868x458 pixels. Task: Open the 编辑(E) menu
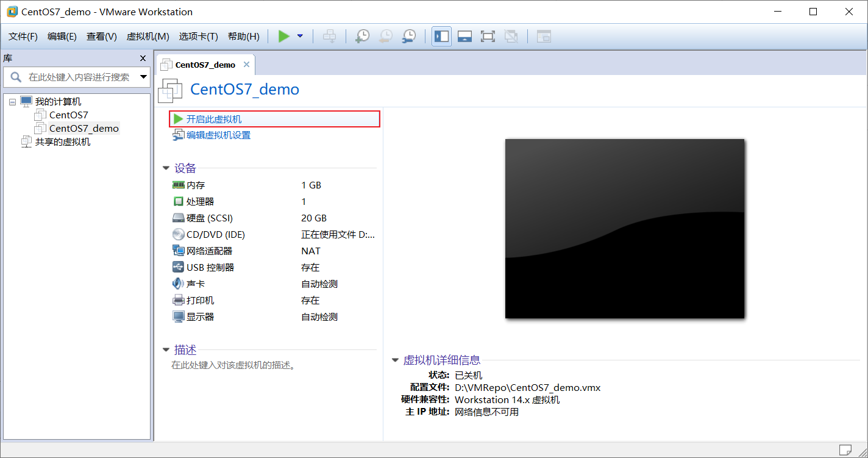click(62, 37)
